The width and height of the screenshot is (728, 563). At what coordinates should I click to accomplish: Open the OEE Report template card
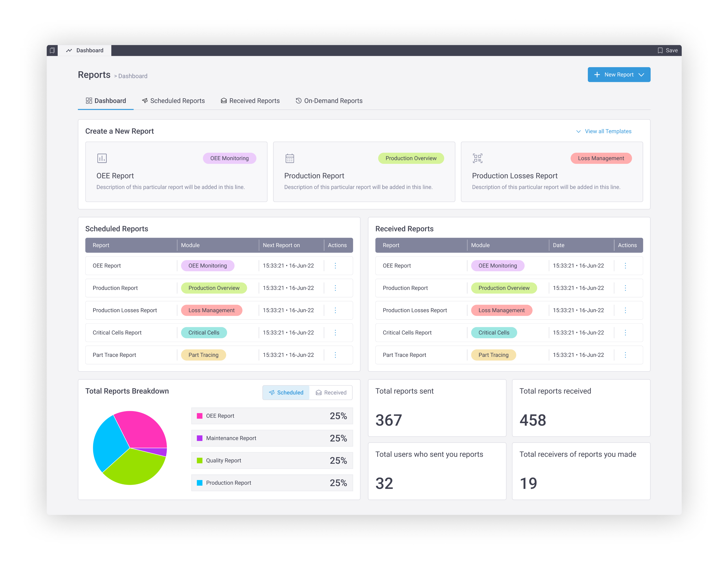tap(176, 172)
